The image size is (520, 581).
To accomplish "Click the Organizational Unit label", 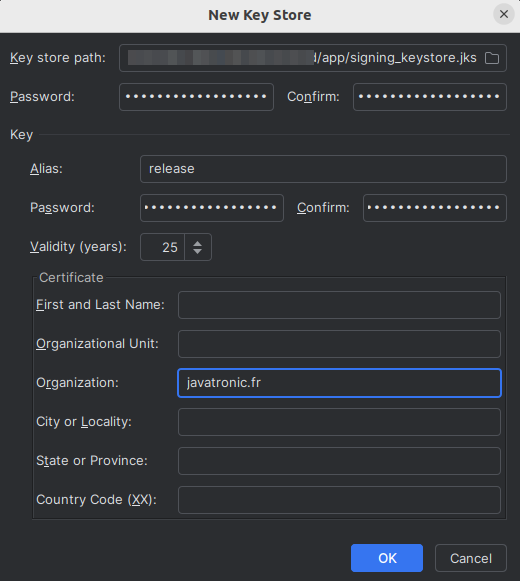I will tap(97, 344).
